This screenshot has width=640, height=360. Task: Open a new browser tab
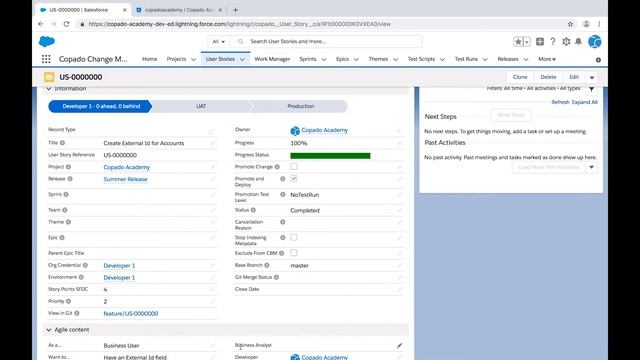[236, 10]
